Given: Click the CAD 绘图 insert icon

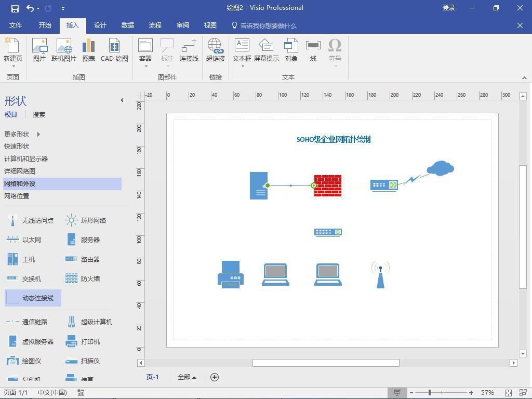Looking at the screenshot, I should coord(114,50).
